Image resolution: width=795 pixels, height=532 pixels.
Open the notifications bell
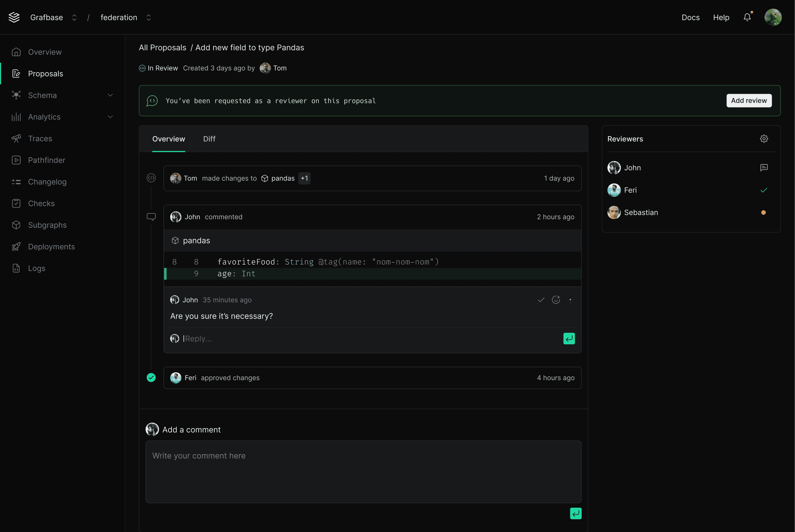747,17
